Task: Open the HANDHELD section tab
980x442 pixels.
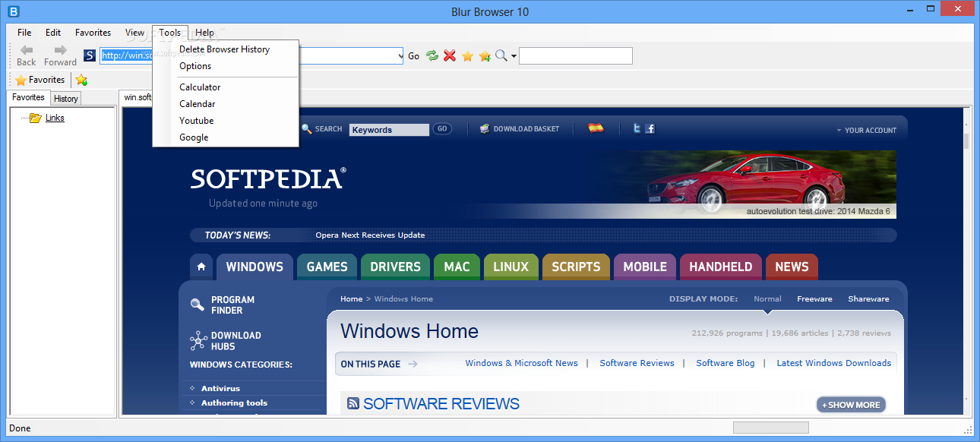Action: 721,267
